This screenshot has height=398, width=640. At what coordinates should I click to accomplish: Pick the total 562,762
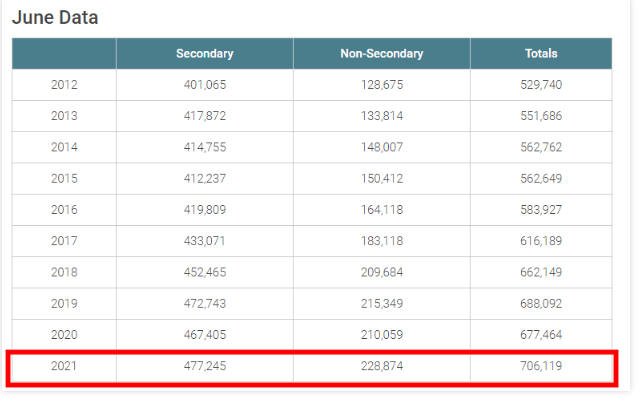541,147
